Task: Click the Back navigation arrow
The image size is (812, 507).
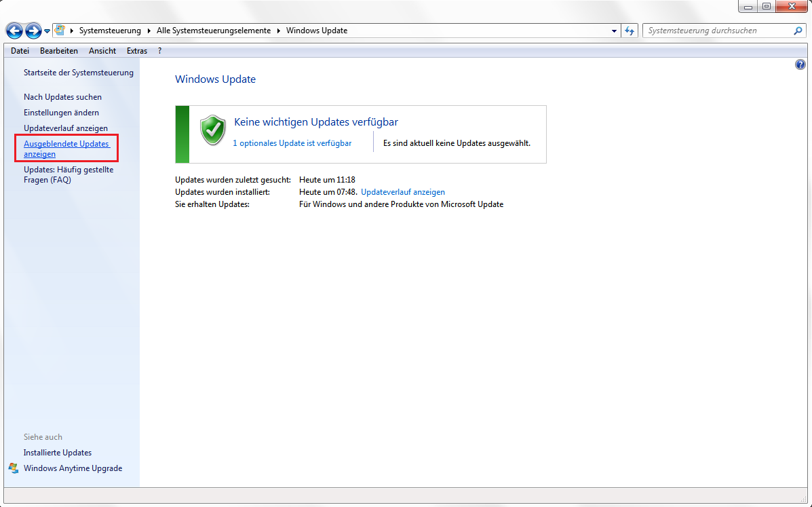Action: click(x=14, y=31)
